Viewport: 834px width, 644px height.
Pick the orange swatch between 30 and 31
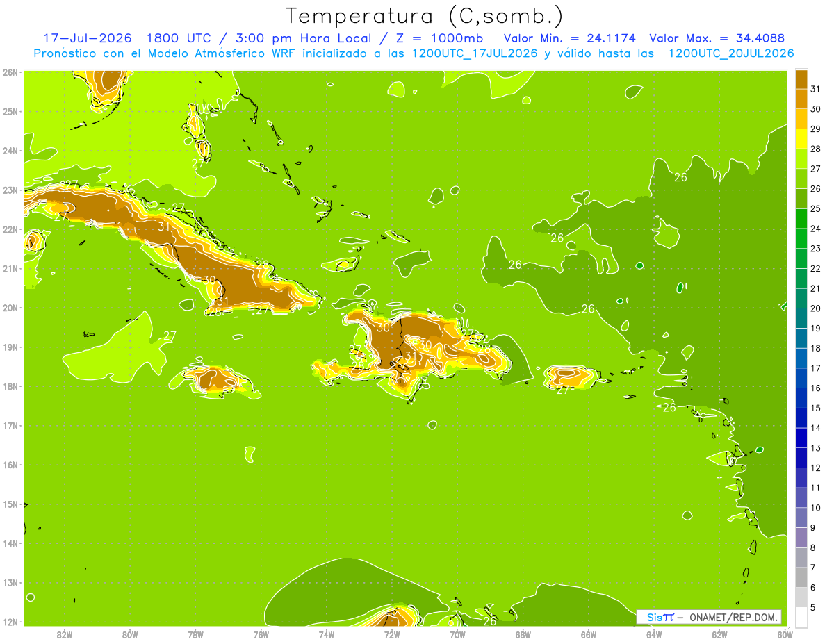pos(801,99)
